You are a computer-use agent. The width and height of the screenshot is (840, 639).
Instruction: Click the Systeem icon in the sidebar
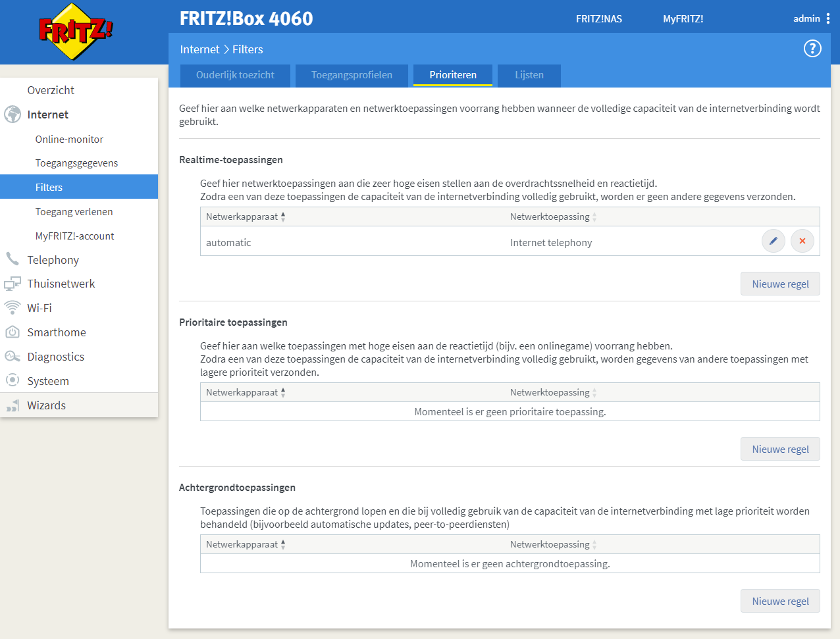(13, 380)
